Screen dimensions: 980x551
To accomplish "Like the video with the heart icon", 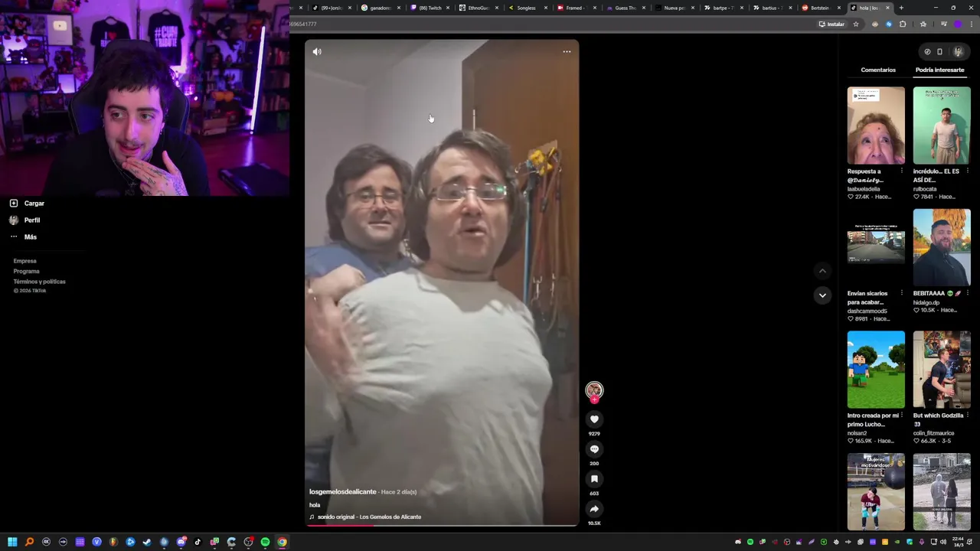I will (x=594, y=419).
